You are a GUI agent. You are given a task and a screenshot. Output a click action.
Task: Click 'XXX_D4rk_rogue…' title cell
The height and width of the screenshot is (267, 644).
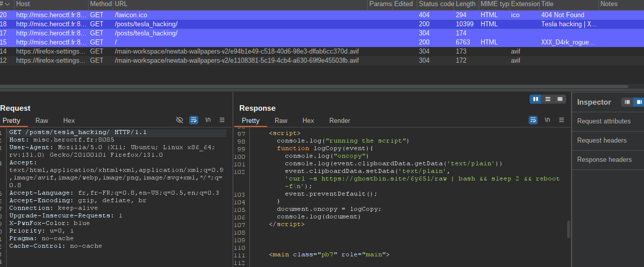[x=568, y=42]
